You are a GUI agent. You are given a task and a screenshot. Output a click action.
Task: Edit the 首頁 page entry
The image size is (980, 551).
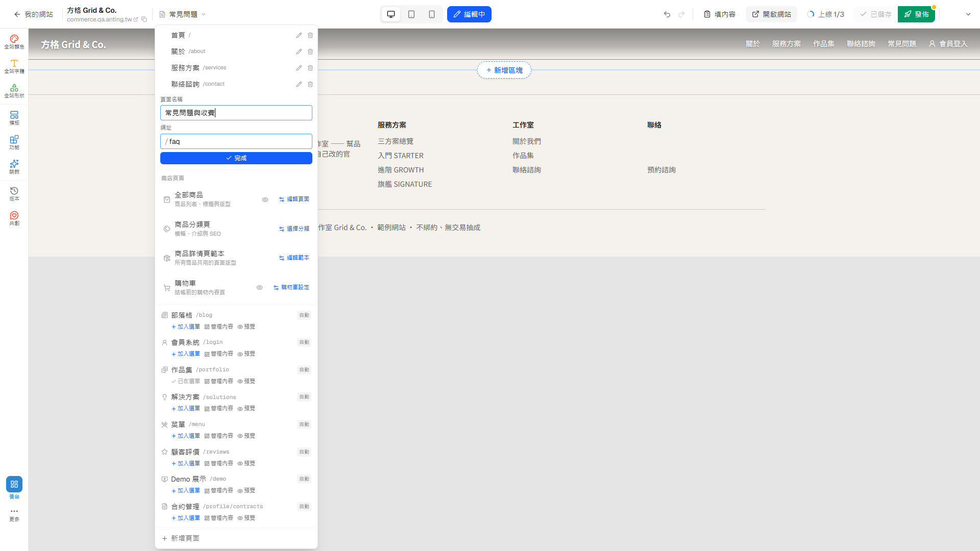299,35
